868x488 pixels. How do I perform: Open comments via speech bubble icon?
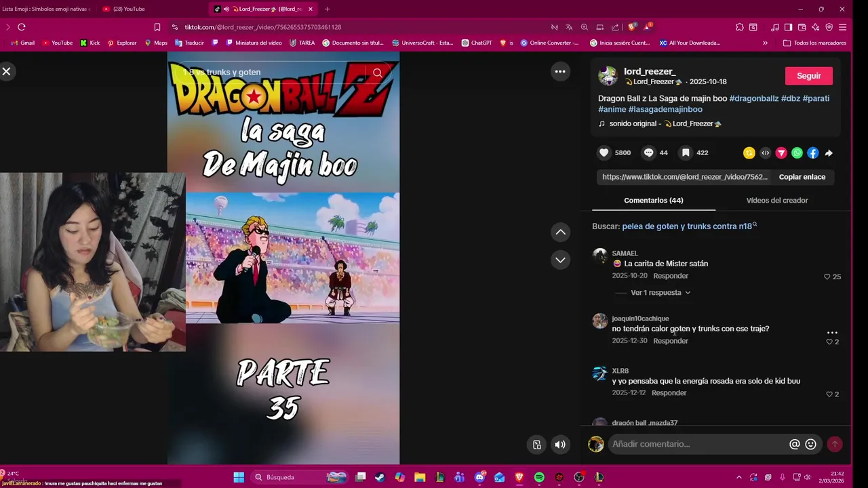(648, 153)
